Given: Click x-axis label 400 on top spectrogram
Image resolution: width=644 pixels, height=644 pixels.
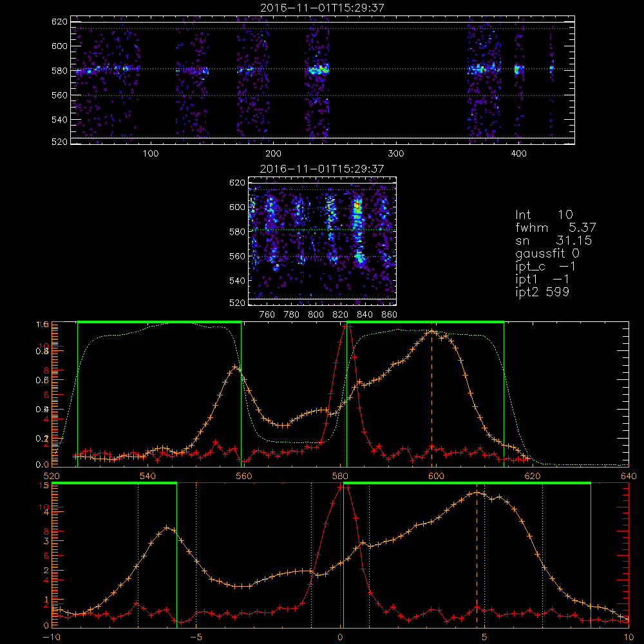Looking at the screenshot, I should [x=518, y=154].
